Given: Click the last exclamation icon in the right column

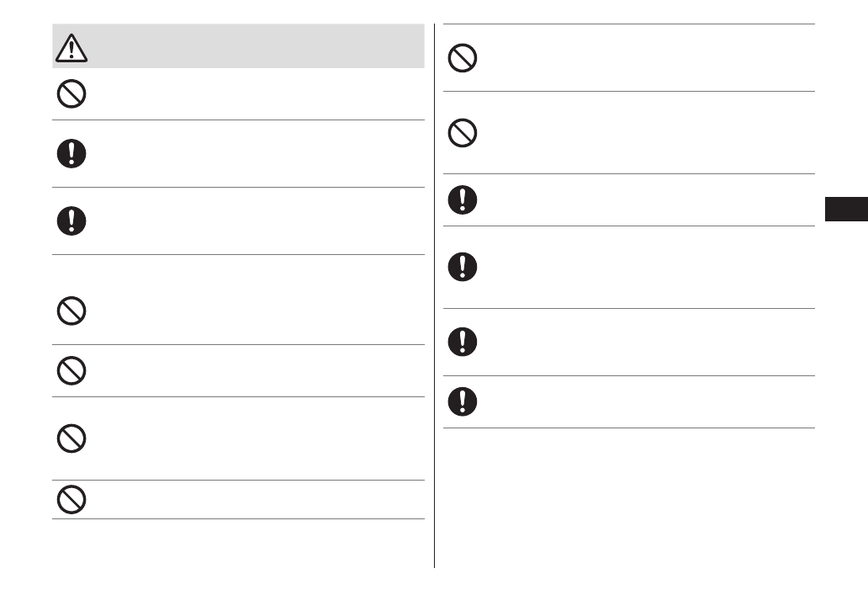Looking at the screenshot, I should (x=463, y=401).
